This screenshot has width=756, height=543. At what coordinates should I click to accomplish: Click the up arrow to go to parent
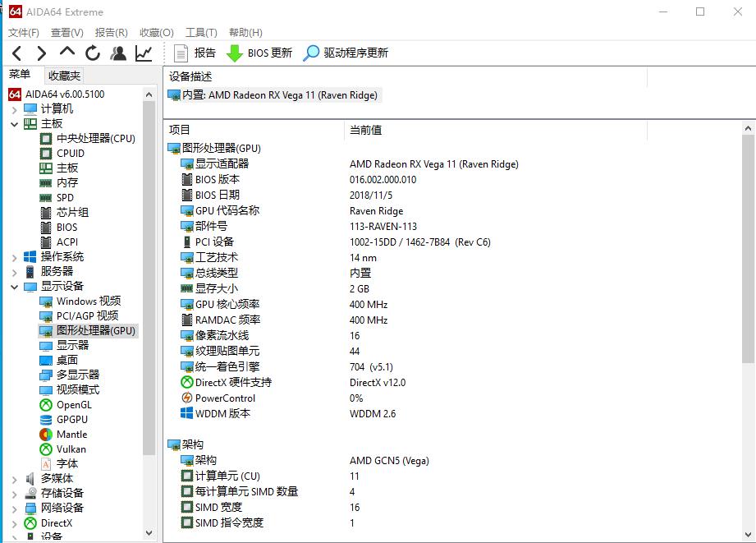click(66, 54)
